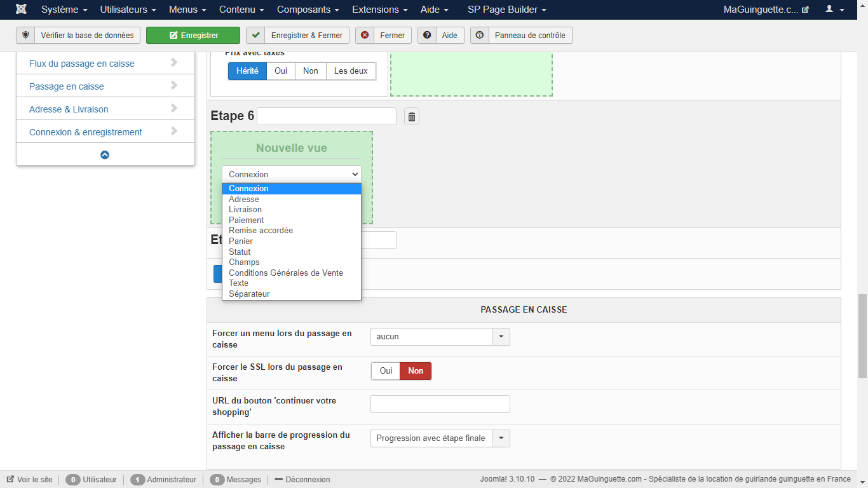The image size is (868, 488).
Task: Click the page vertical scrollbar thumb
Action: (862, 336)
